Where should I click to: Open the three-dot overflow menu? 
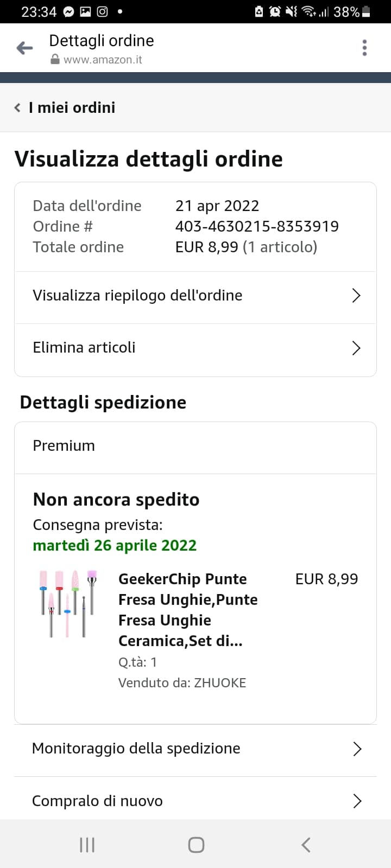click(364, 48)
